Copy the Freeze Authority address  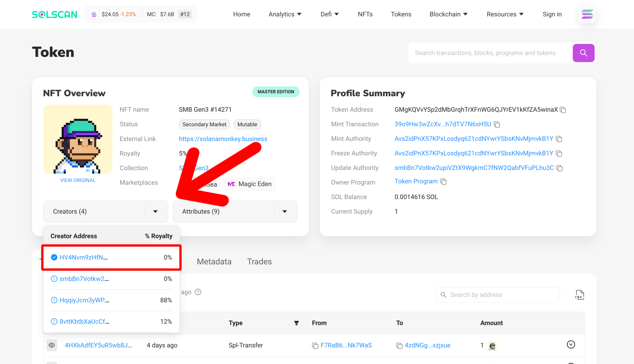[x=559, y=154]
